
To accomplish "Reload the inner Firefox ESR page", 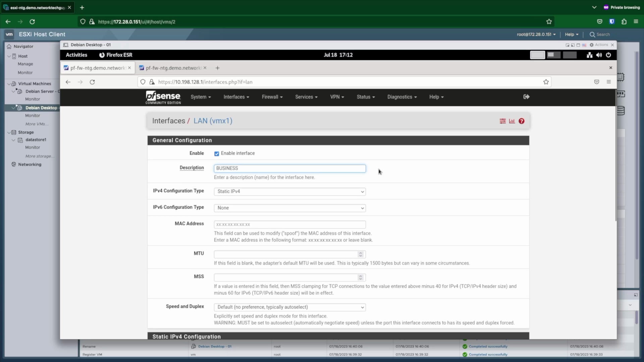I will (92, 82).
